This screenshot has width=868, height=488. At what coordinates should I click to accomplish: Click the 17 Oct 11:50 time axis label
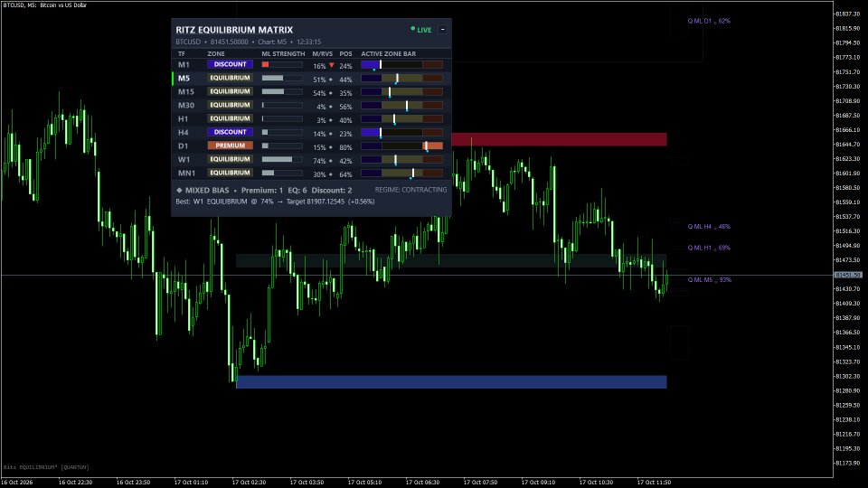[x=654, y=483]
